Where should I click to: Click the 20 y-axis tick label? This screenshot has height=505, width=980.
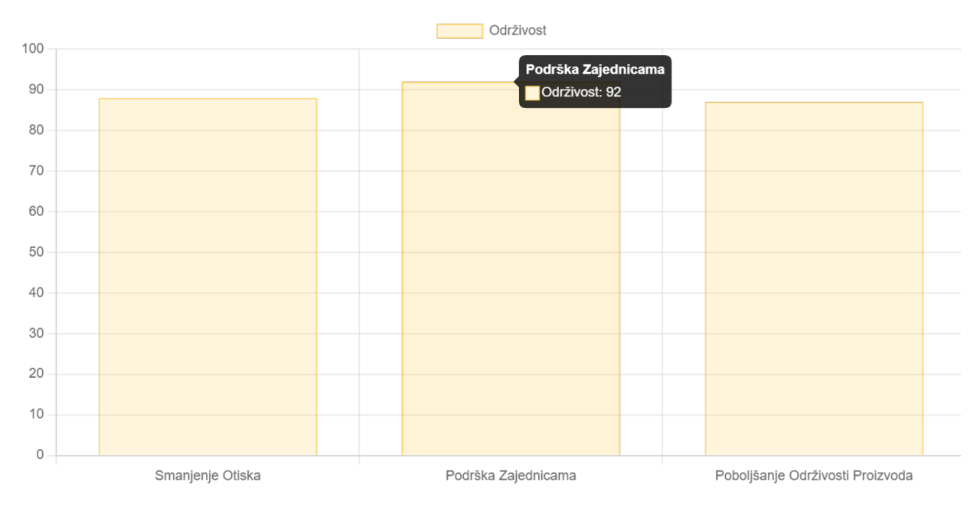pos(38,374)
